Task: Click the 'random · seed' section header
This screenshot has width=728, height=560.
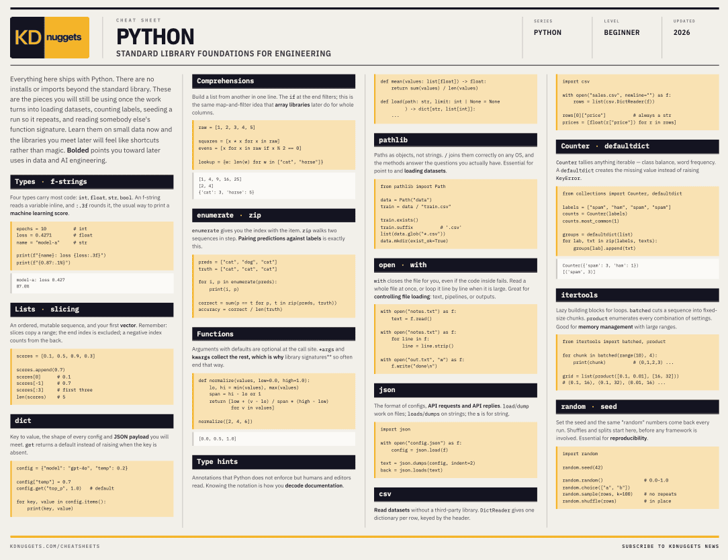Action: click(x=637, y=406)
